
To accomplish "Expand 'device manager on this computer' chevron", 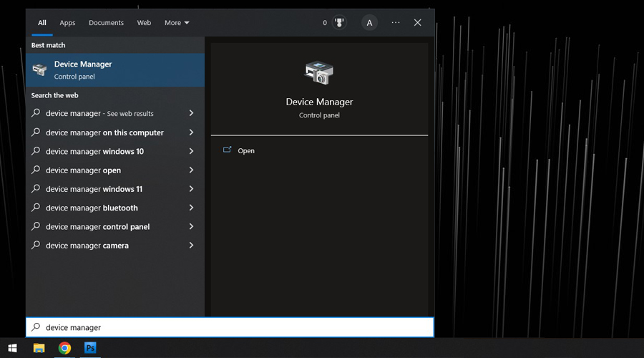I will coord(191,132).
